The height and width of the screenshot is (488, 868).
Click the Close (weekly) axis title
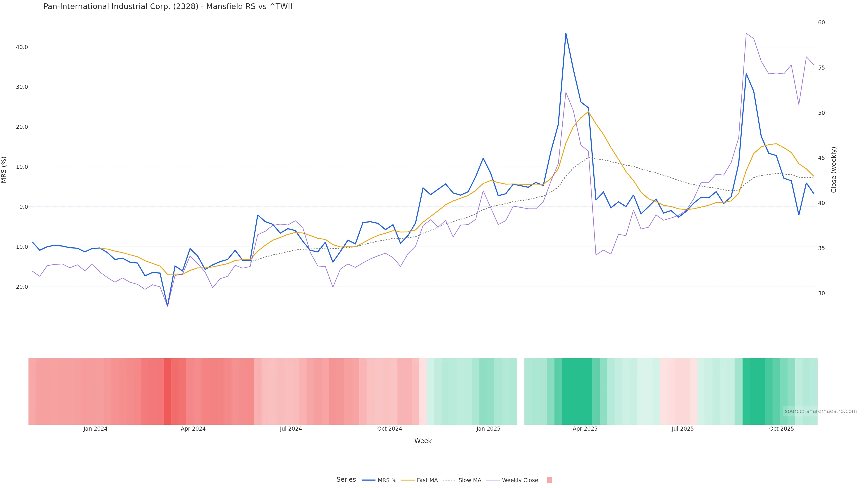[834, 170]
